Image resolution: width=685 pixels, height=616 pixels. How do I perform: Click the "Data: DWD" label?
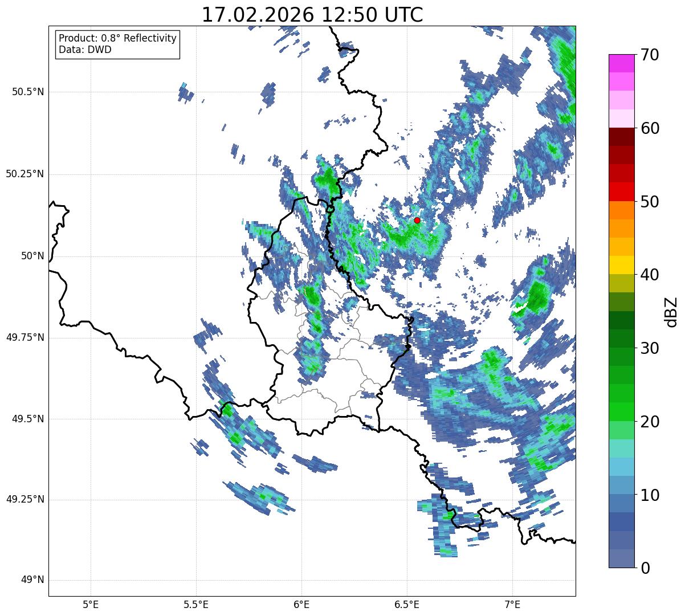85,50
